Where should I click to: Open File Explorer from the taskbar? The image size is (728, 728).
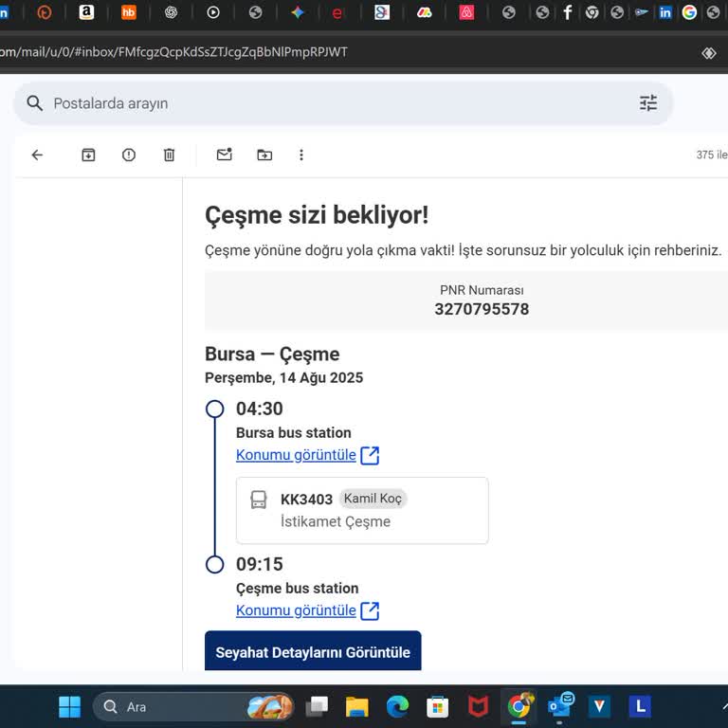click(x=356, y=706)
